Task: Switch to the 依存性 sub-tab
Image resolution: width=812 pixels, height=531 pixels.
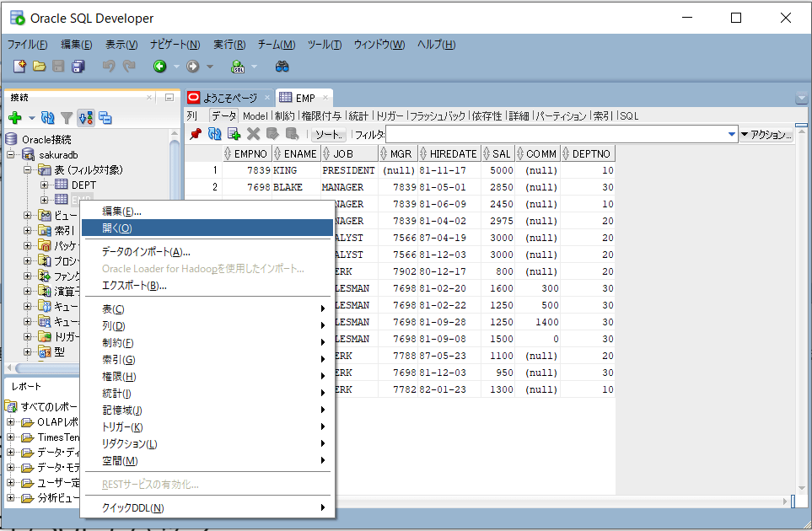Action: [487, 116]
